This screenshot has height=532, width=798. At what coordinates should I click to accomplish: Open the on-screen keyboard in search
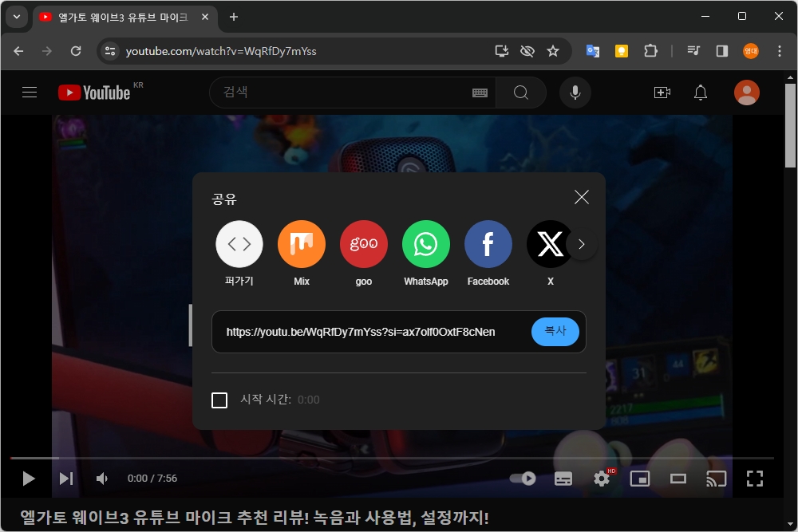click(x=480, y=93)
